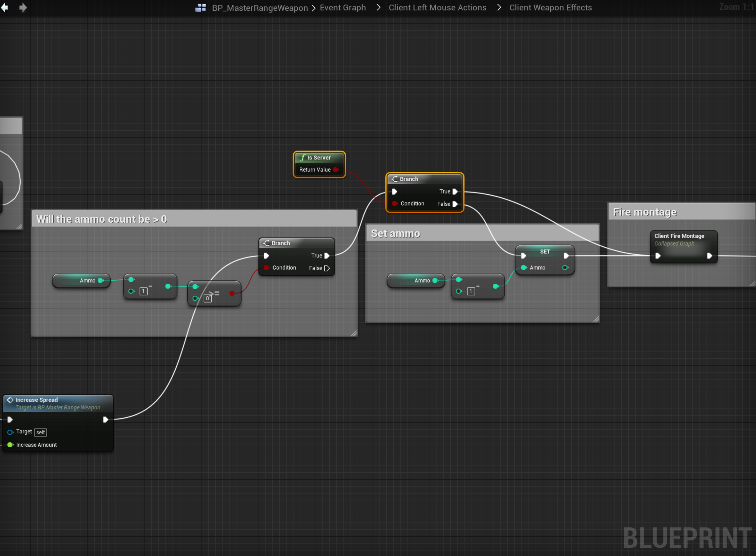The image size is (756, 556).
Task: Click the unconnected False pin on the lower Branch
Action: (x=327, y=268)
